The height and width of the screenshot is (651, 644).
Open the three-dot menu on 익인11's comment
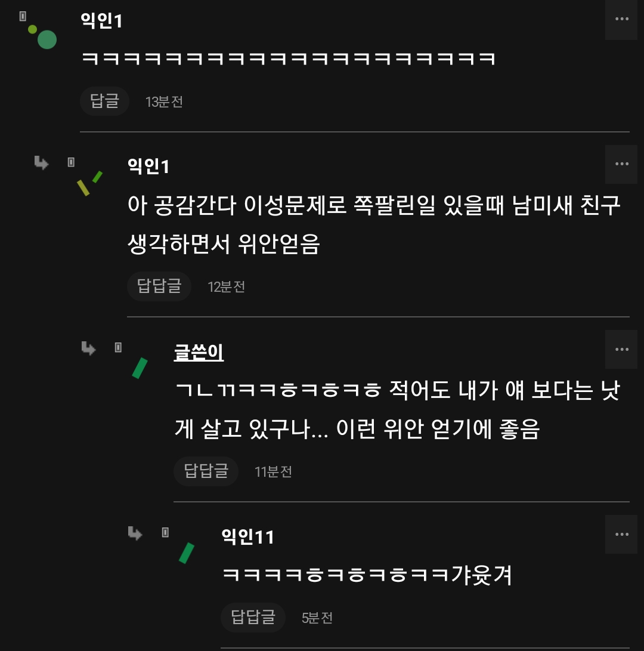click(621, 534)
